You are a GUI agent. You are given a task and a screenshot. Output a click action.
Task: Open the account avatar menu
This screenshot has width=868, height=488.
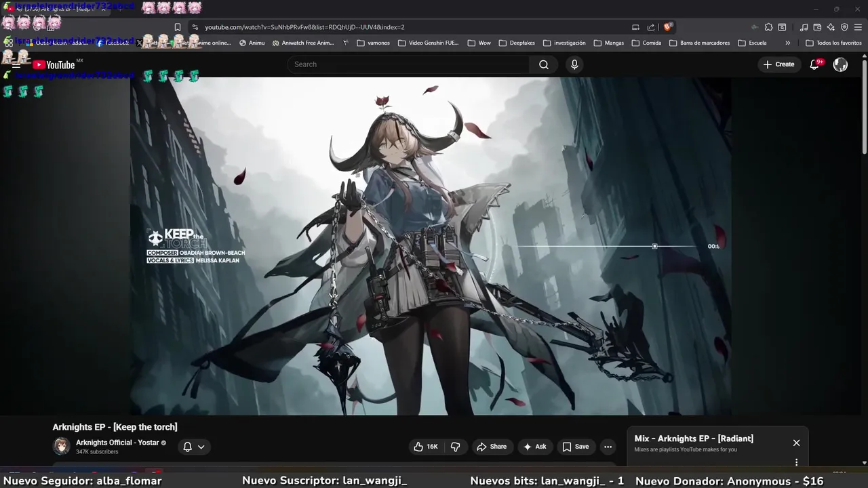tap(840, 64)
